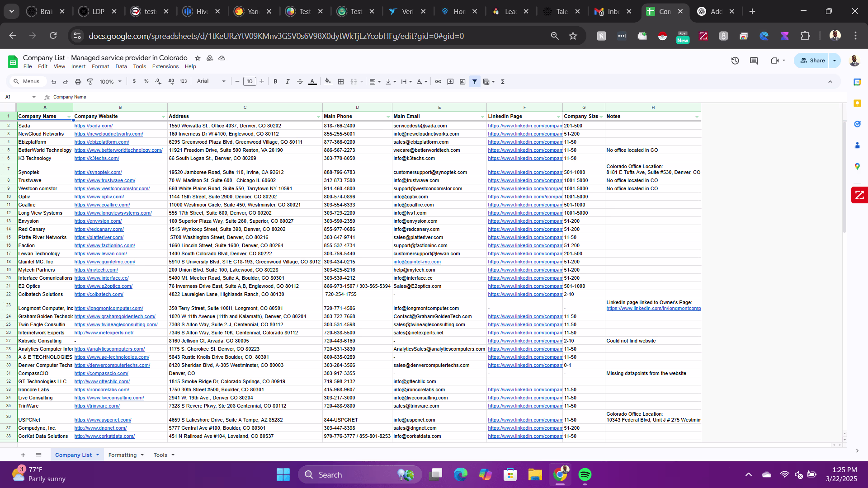
Task: Click the functions sigma icon
Action: [x=503, y=82]
